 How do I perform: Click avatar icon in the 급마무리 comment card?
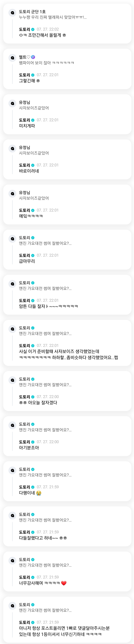12,239
